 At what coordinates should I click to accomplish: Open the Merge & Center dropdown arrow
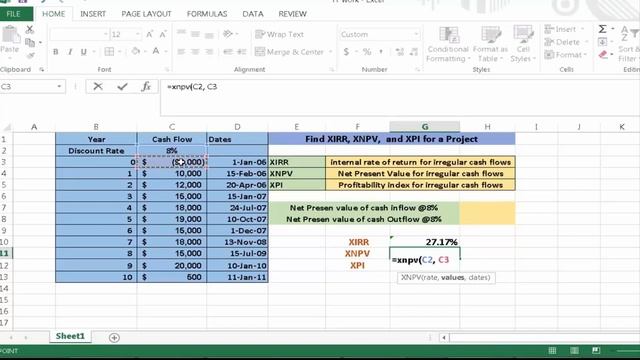tap(330, 52)
